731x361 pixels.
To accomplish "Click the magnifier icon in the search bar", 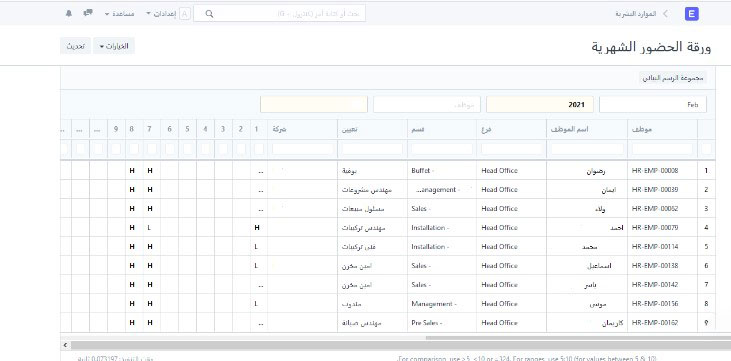I will point(209,14).
